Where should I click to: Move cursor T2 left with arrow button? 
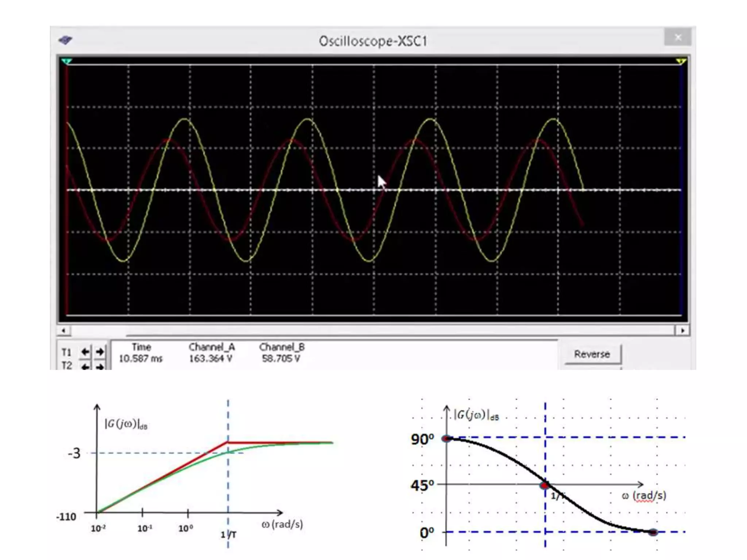[x=85, y=366]
